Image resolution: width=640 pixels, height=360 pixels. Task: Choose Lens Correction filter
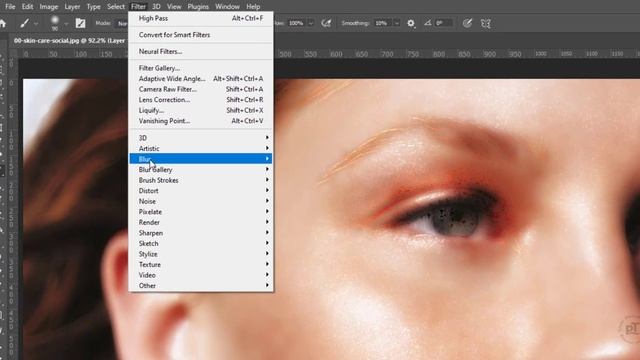201,100
